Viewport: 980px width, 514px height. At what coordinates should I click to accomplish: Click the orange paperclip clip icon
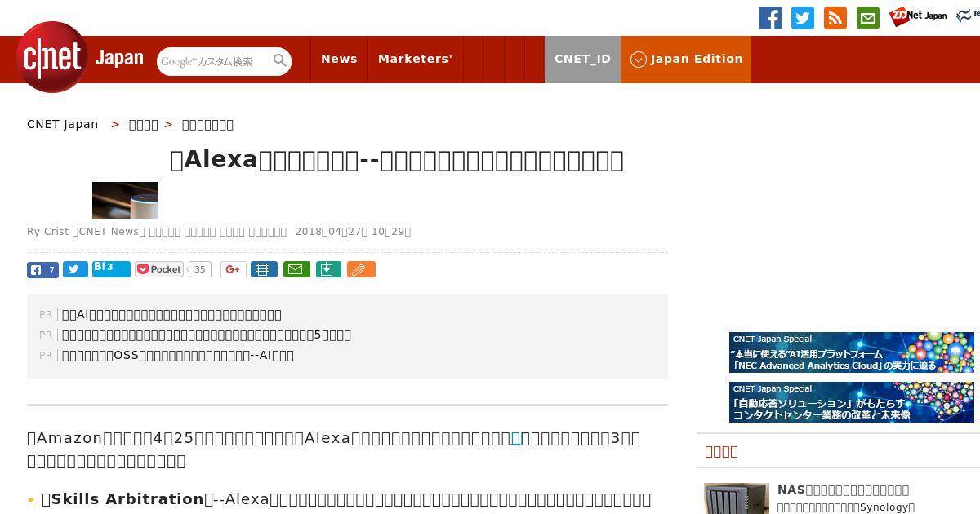(x=361, y=269)
